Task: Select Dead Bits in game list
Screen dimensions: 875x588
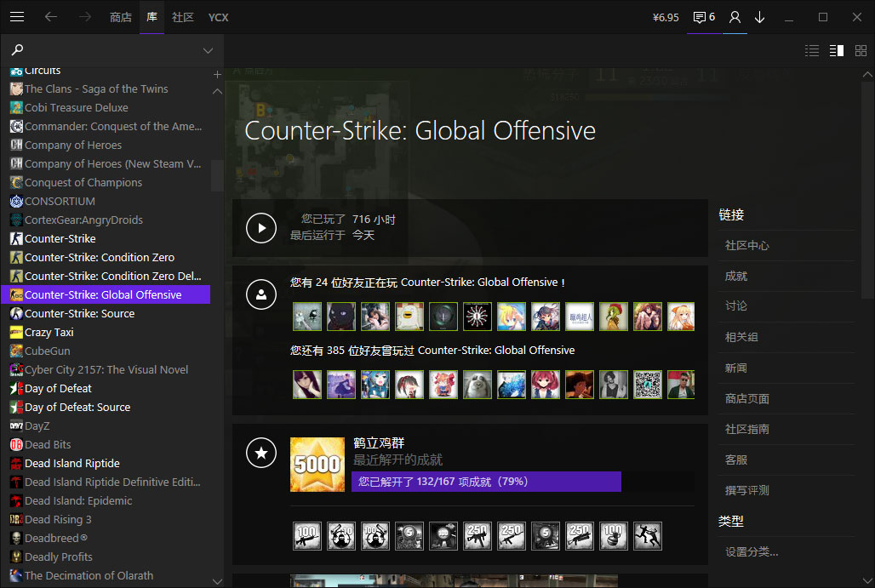Action: (x=106, y=445)
